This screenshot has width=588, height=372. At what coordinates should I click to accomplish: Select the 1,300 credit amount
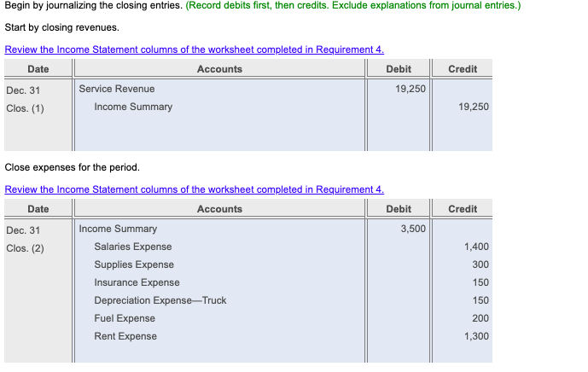(x=476, y=336)
